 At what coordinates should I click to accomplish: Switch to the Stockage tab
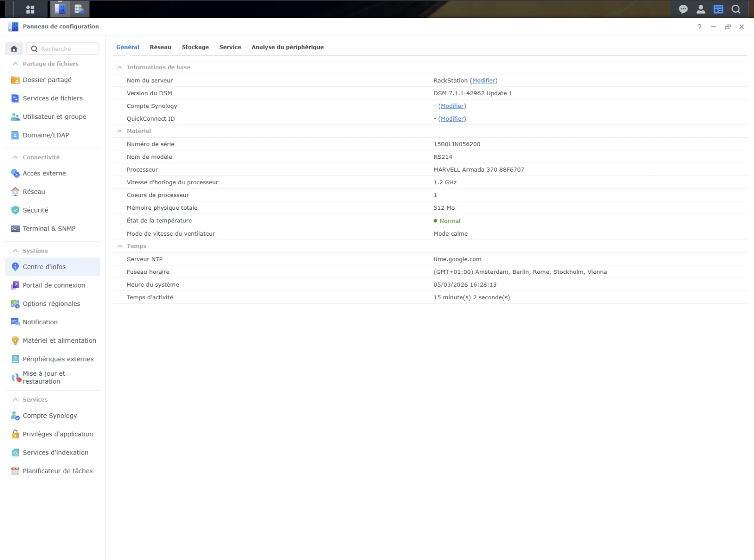pos(195,47)
